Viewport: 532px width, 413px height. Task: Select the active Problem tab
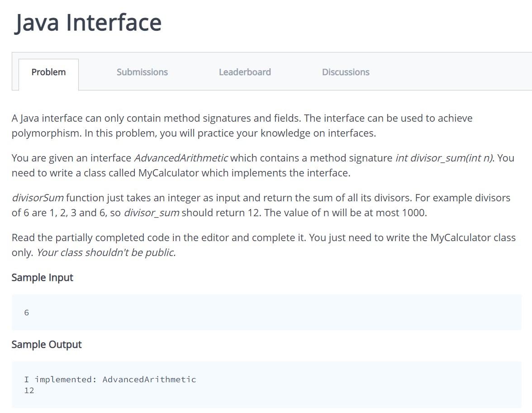tap(48, 71)
